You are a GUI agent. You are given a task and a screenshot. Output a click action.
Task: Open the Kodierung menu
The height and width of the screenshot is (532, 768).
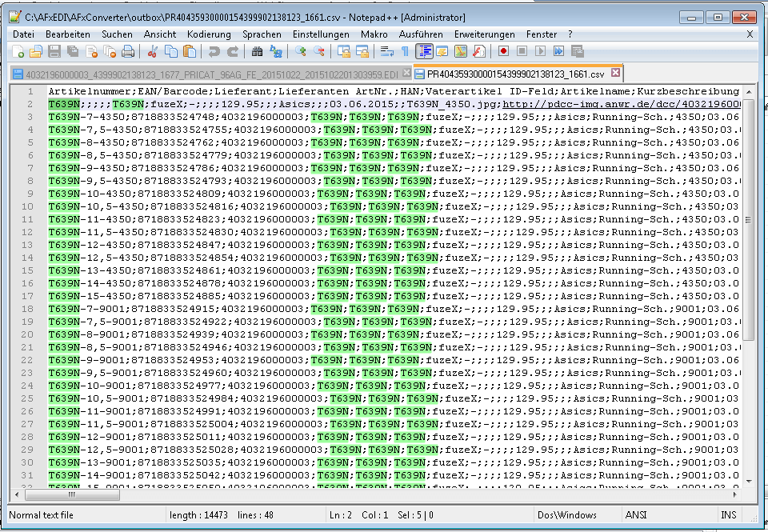(x=209, y=34)
